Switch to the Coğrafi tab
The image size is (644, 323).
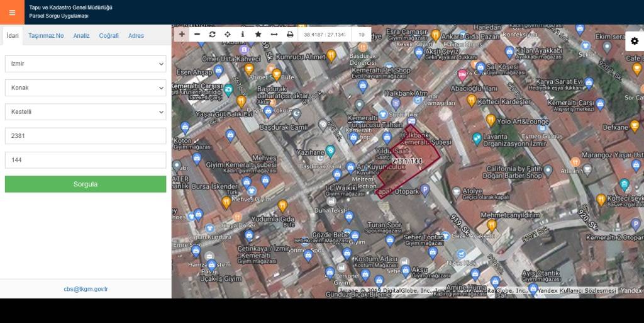[109, 35]
